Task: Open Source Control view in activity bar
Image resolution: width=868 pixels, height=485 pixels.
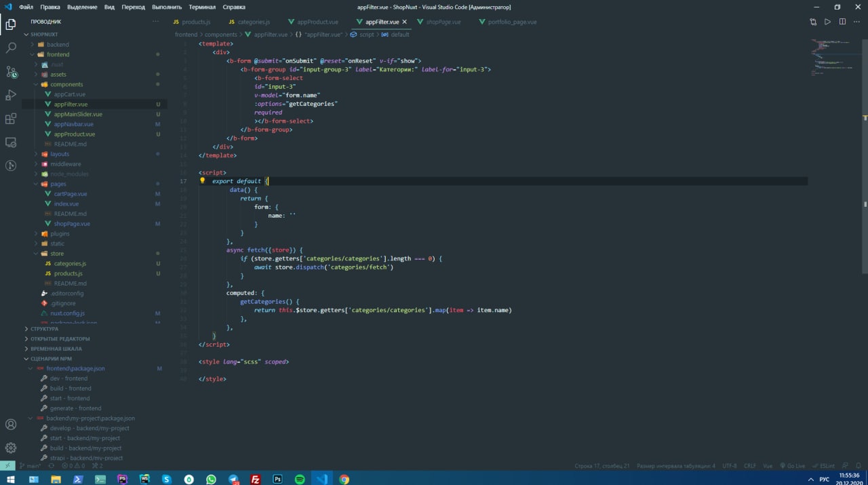Action: point(11,71)
